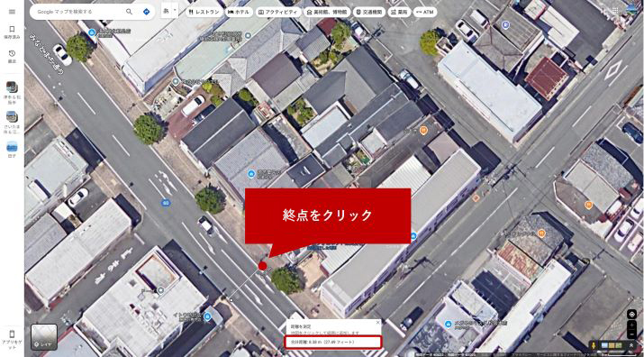Select the Museums (美術館、博物館) category chip
The image size is (644, 357).
(327, 12)
